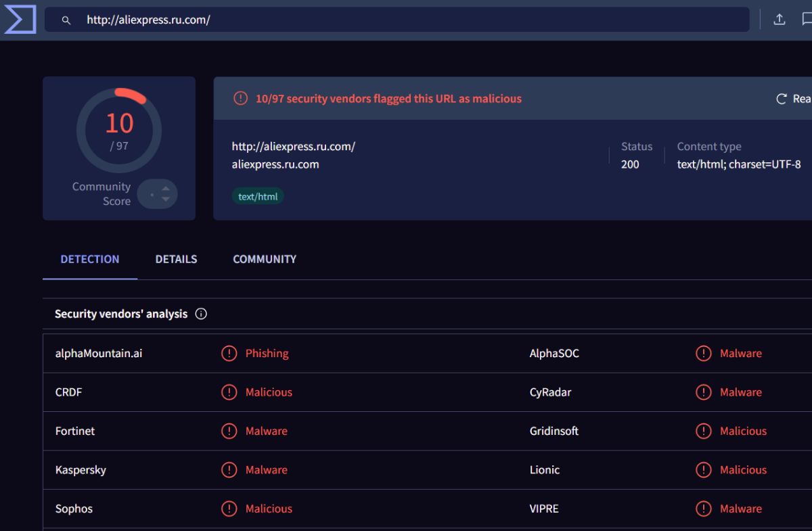Click the alert icon in AlphaSOC row
The image size is (812, 531).
[x=704, y=353]
